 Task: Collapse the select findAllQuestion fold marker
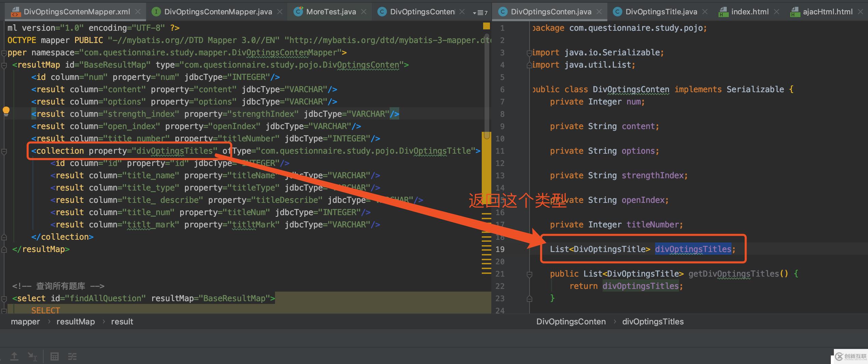pos(4,299)
